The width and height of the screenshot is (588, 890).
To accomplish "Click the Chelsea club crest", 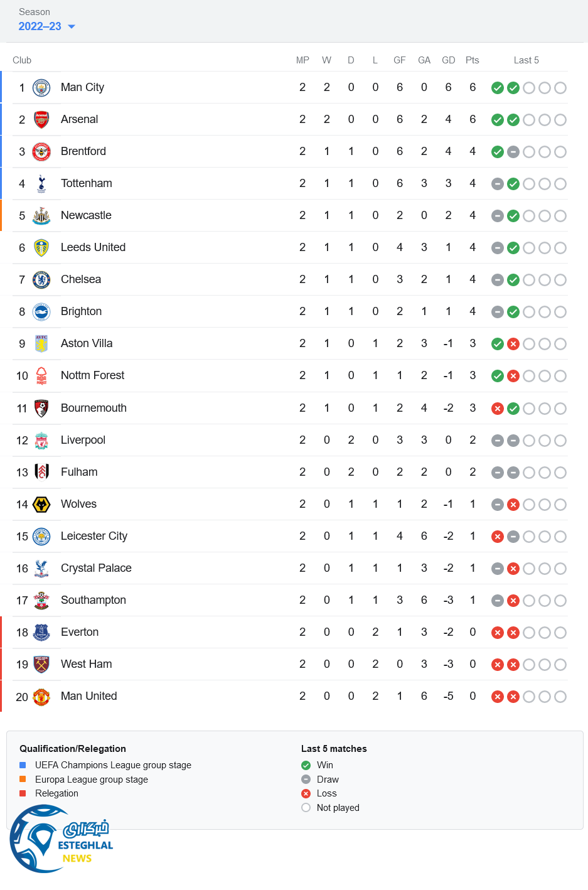I will click(x=41, y=280).
